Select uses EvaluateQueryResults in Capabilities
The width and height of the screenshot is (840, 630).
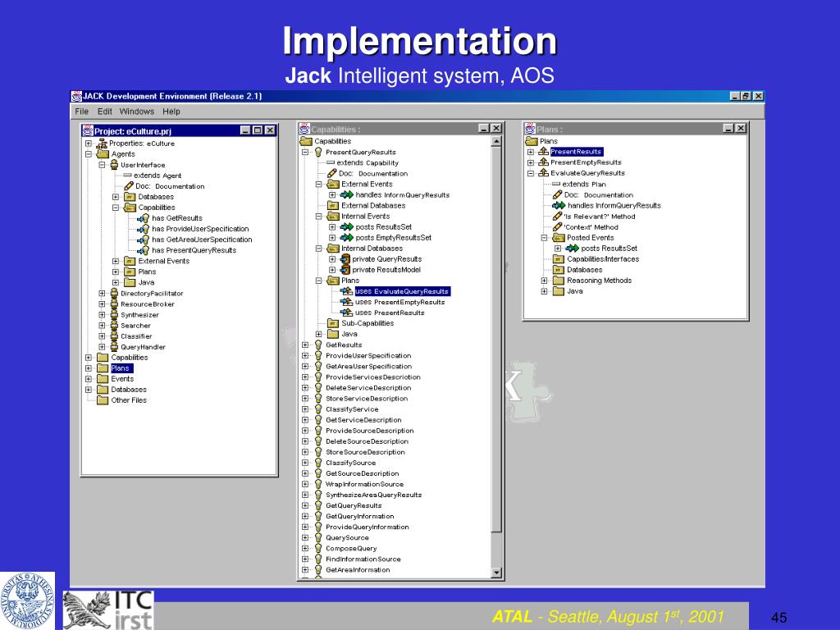(x=402, y=291)
